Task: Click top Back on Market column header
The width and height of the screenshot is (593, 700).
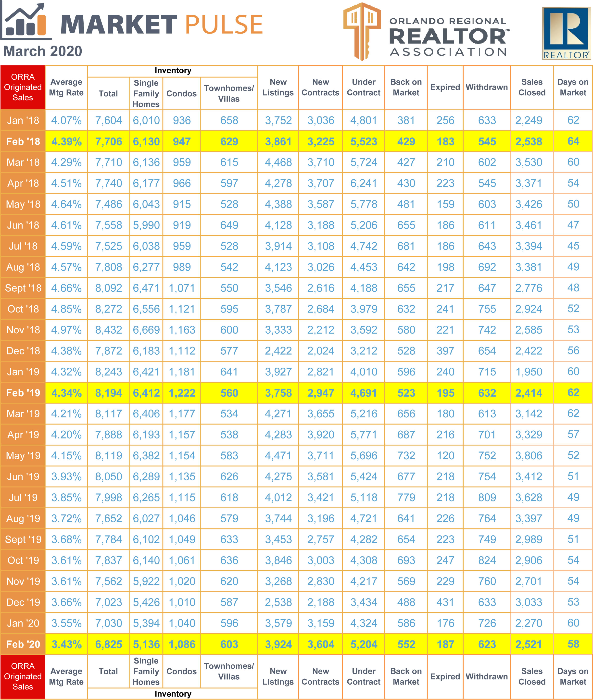Action: click(x=406, y=87)
